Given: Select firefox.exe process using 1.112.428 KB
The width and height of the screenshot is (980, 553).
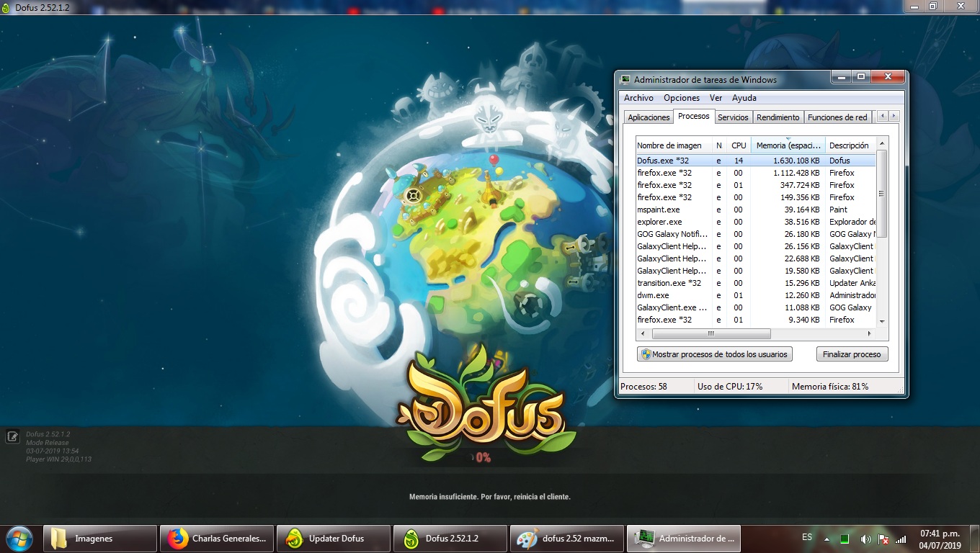Looking at the screenshot, I should [x=755, y=173].
